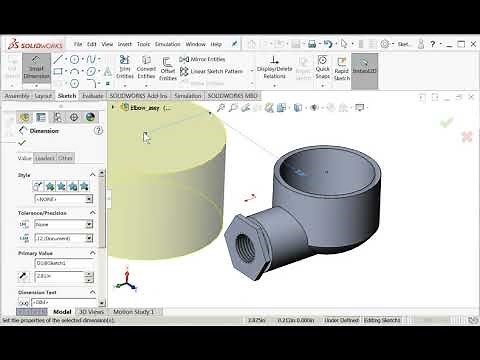Open the Window menu
480x360 pixels.
coord(195,44)
